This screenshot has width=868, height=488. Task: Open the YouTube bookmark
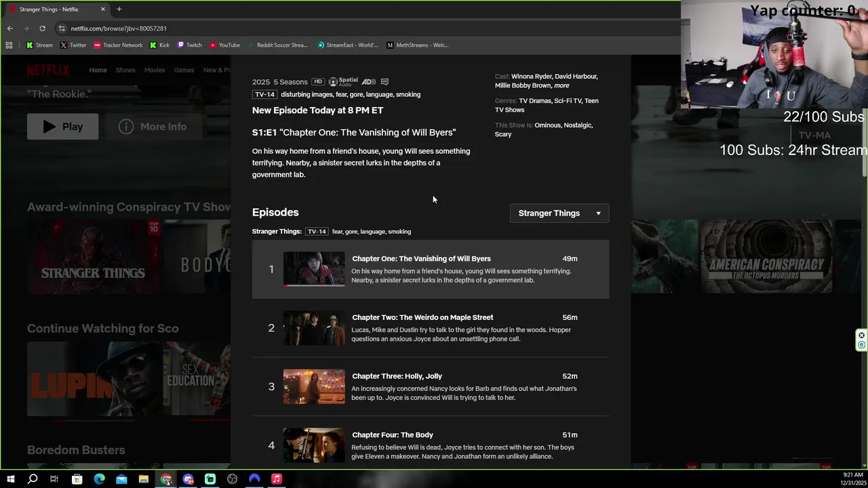224,45
